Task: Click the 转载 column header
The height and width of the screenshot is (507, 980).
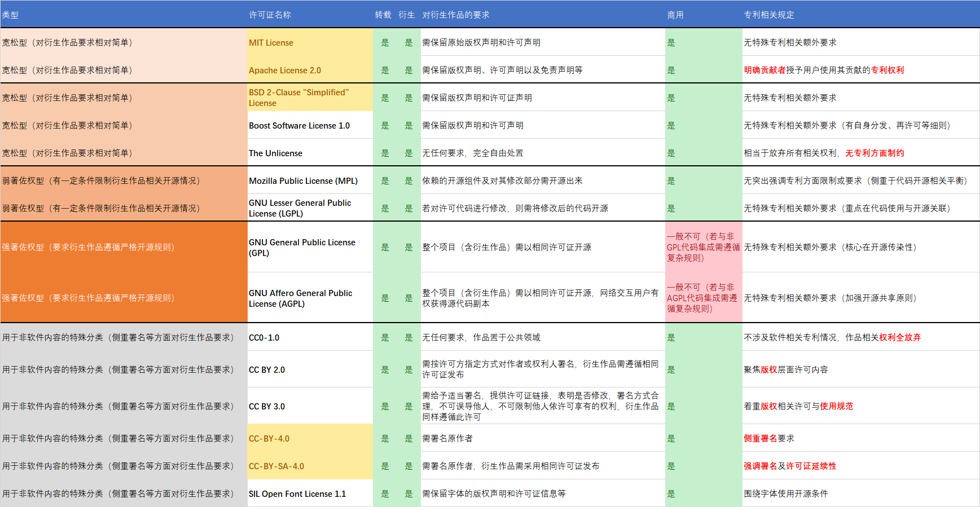Action: [x=385, y=15]
